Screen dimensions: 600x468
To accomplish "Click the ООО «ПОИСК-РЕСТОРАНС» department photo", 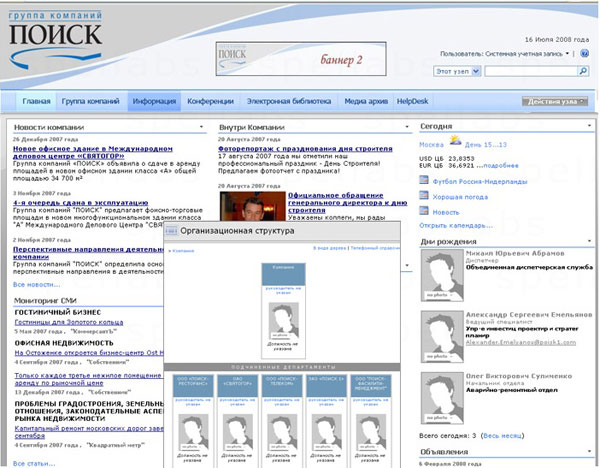I will (x=194, y=432).
